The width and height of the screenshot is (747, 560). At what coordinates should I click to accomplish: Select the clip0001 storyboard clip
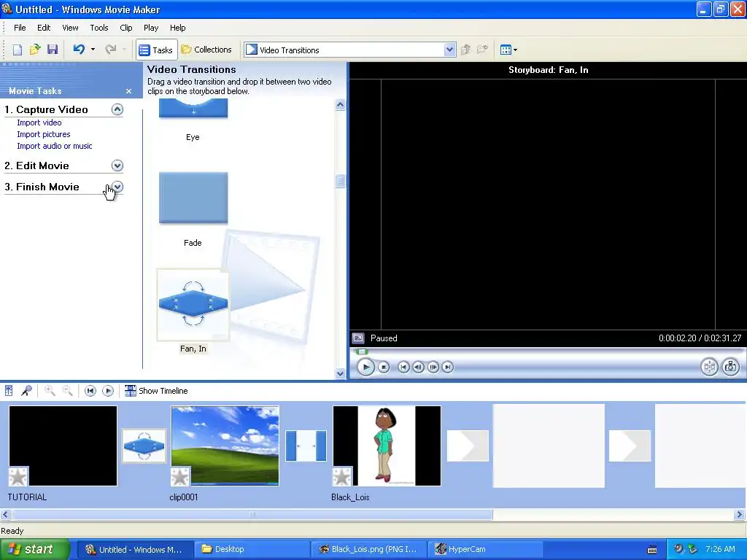[225, 446]
